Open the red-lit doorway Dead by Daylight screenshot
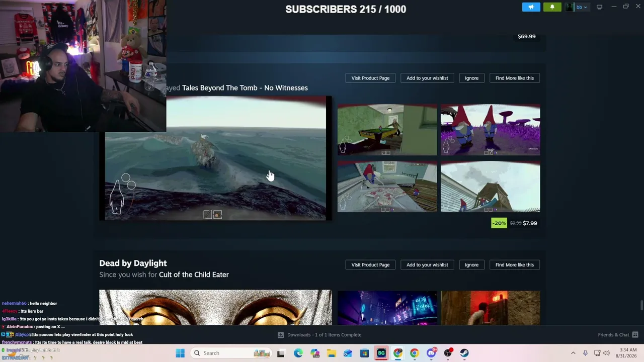Viewport: 644px width, 362px height. tap(490, 308)
